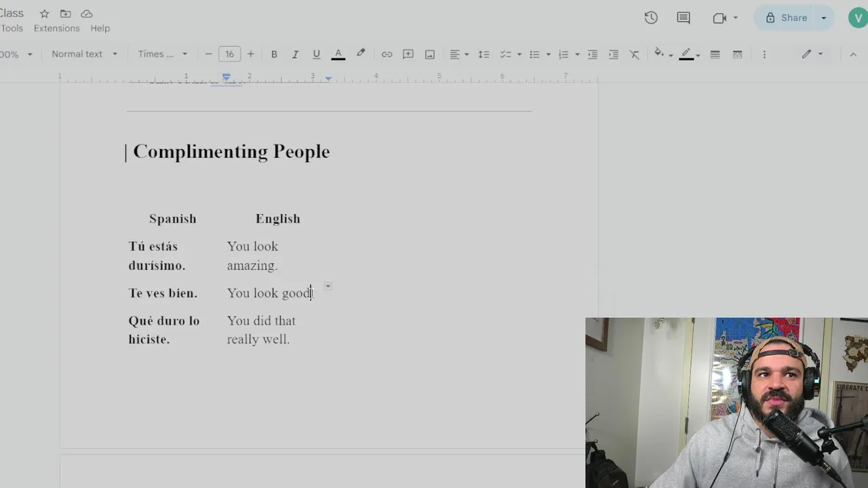This screenshot has height=488, width=868.
Task: Click the Complimenting People heading
Action: pos(231,151)
